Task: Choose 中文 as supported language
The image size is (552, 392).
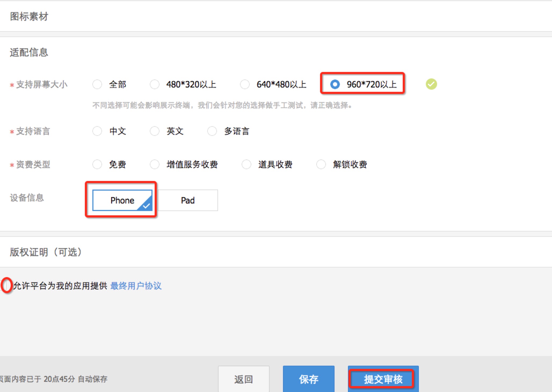Action: pos(97,131)
